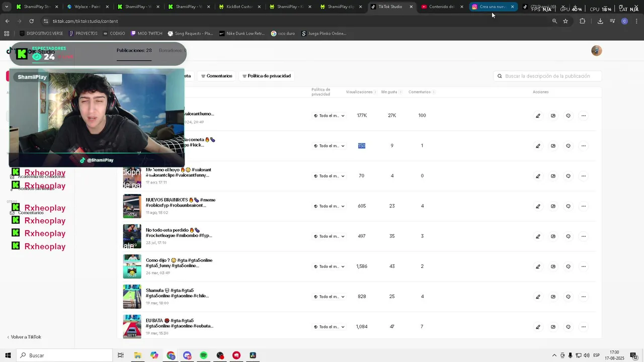Open comments icon for Como dijo post

click(x=568, y=266)
